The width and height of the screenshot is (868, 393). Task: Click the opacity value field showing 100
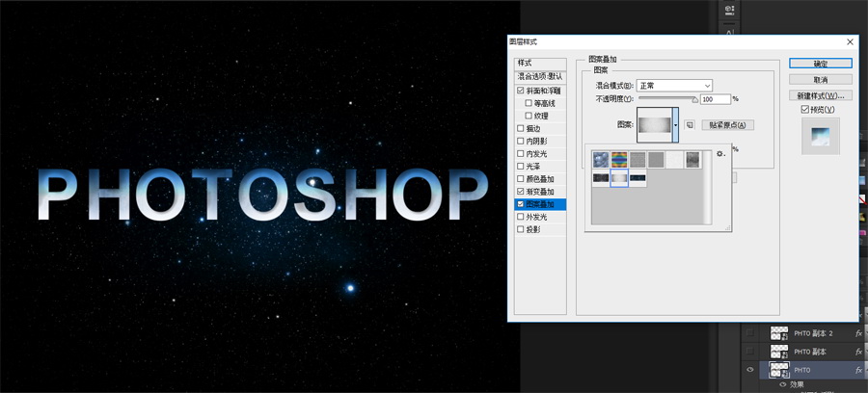[716, 99]
